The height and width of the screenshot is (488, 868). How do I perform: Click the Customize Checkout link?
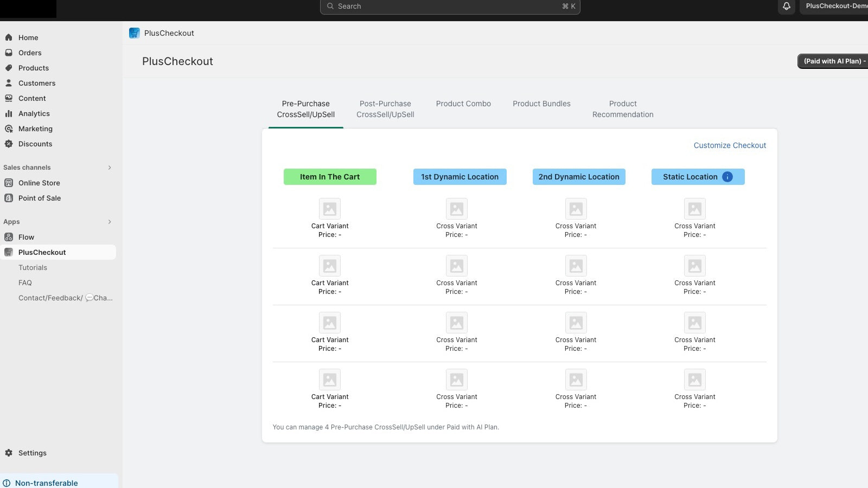(x=730, y=145)
